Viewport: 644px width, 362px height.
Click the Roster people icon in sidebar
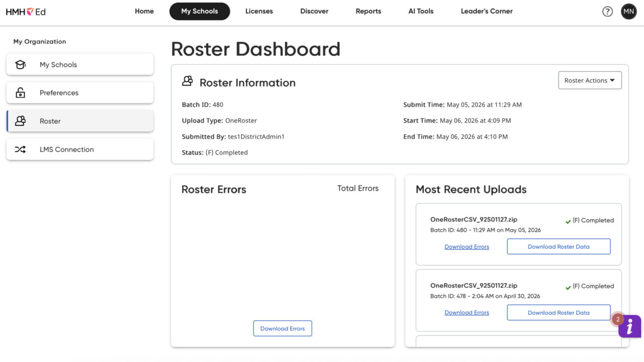click(20, 121)
